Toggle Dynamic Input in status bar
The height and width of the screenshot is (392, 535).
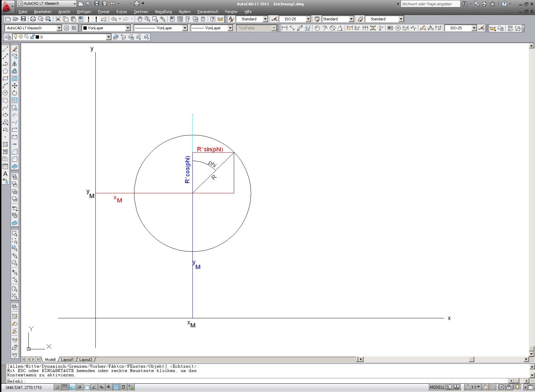pos(101,387)
